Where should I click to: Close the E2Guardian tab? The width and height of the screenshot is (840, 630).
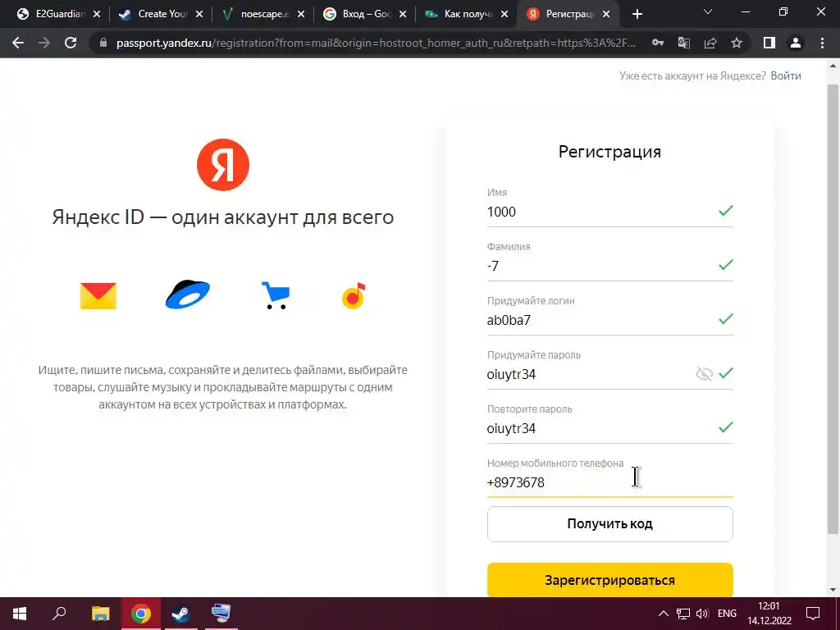[97, 15]
